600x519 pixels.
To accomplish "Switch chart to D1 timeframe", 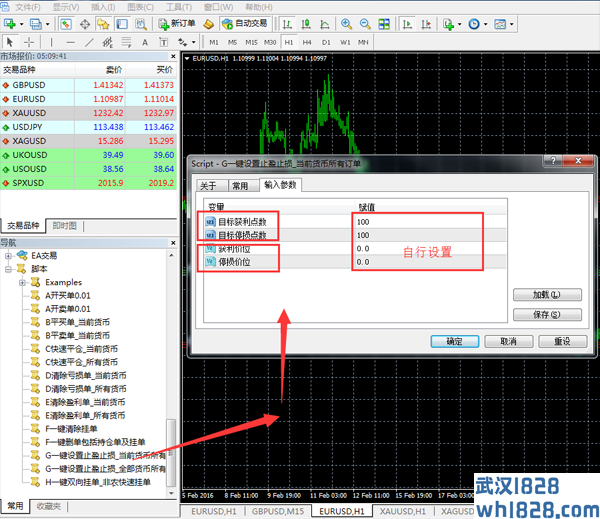I will (x=326, y=42).
